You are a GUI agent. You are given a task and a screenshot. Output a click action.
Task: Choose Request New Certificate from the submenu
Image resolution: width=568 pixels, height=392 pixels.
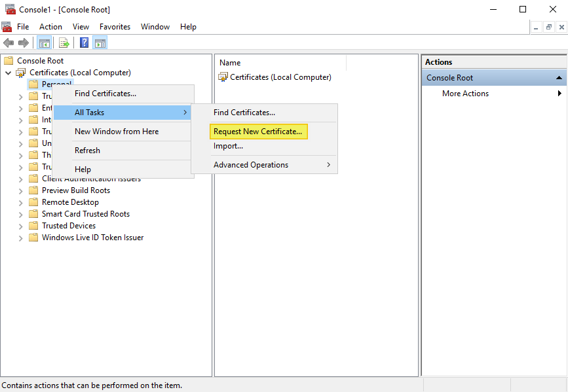coord(257,132)
